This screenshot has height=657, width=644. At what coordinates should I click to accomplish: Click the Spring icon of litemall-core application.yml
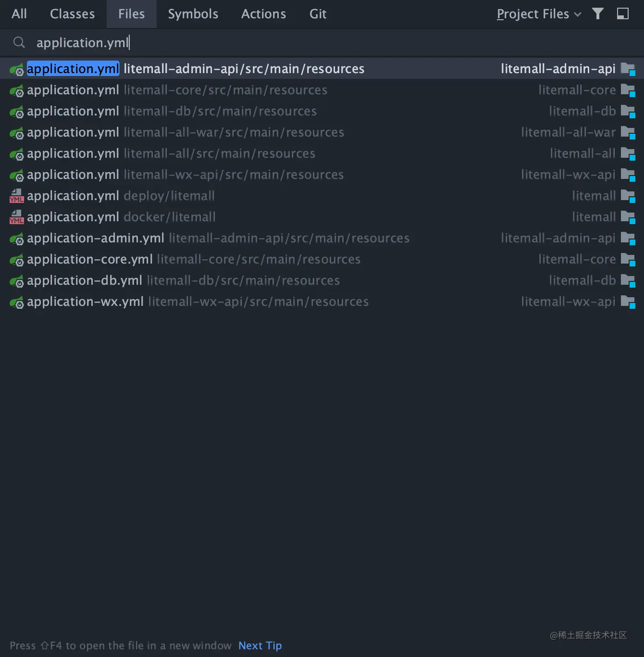pyautogui.click(x=17, y=90)
